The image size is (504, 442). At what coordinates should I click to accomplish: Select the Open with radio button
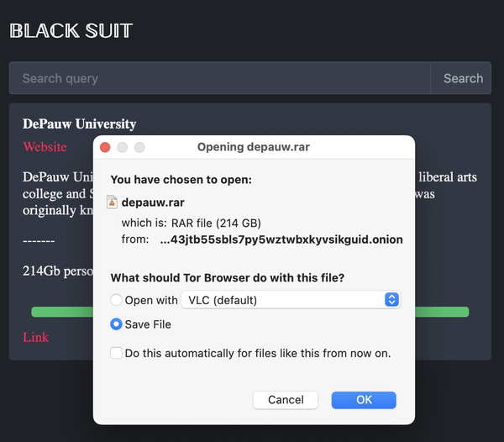point(117,300)
